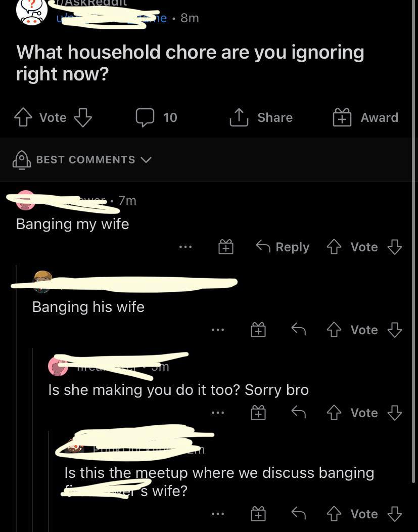
Task: Upvote the household chore post
Action: click(x=23, y=117)
